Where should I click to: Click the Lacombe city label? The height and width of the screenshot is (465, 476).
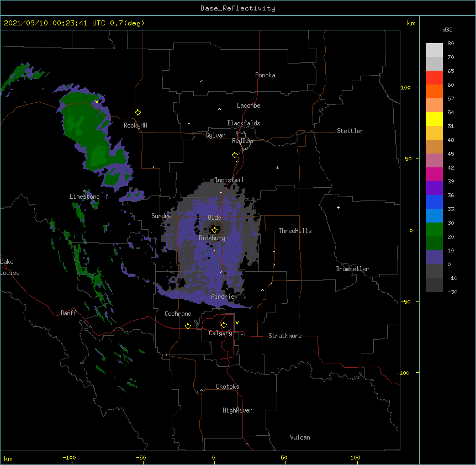tap(248, 105)
